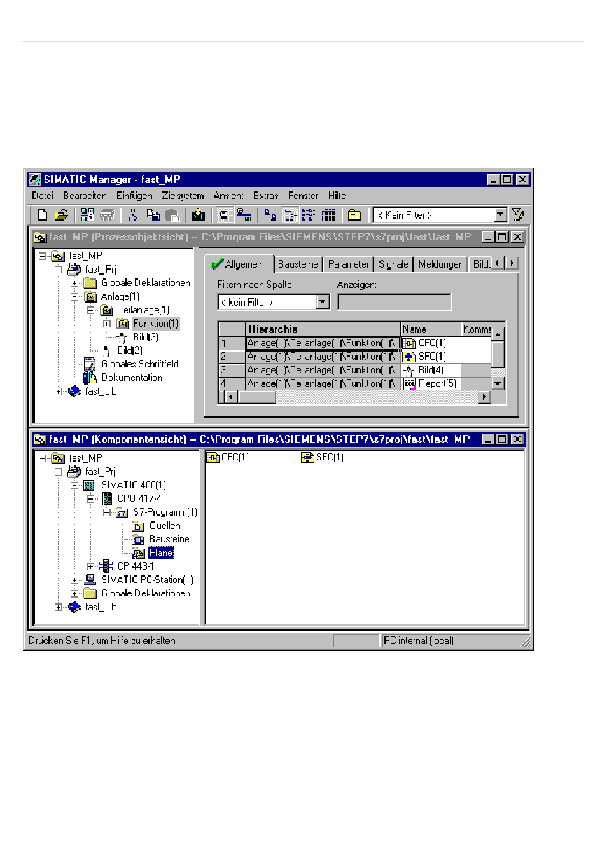The image size is (590, 868).
Task: Click table row header number 1
Action: (x=232, y=343)
